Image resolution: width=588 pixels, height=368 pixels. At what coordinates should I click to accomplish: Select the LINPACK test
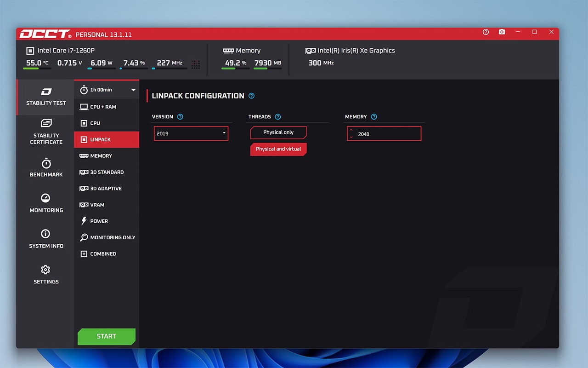pyautogui.click(x=107, y=139)
